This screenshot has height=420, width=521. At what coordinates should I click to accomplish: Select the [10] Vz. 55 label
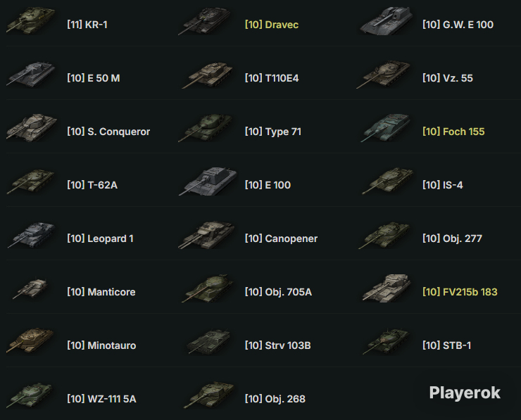(447, 78)
